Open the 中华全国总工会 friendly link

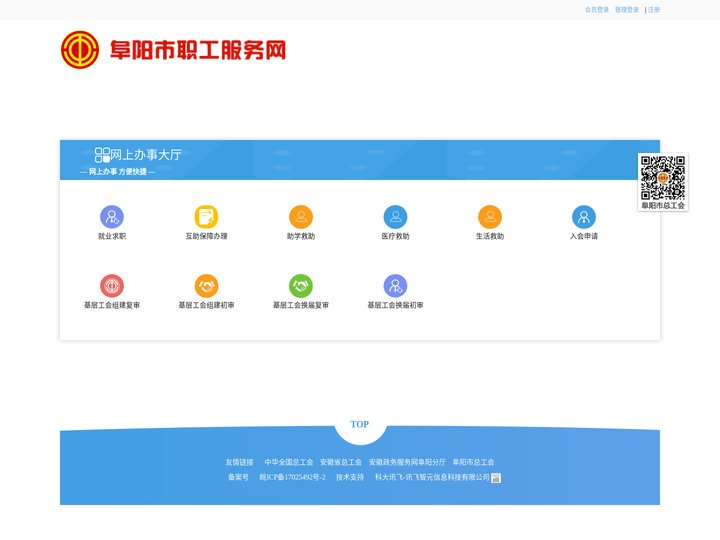click(x=289, y=462)
